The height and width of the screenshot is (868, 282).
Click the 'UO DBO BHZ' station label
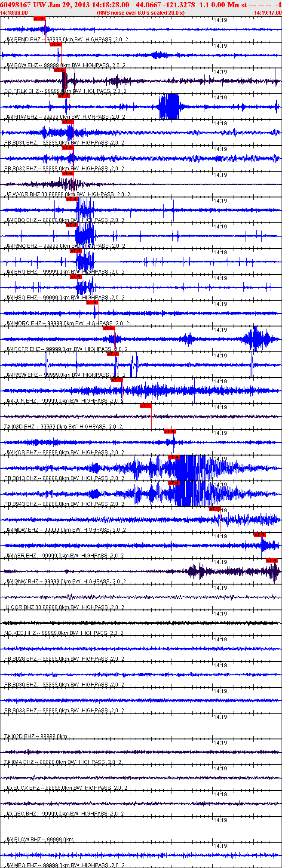(x=21, y=814)
